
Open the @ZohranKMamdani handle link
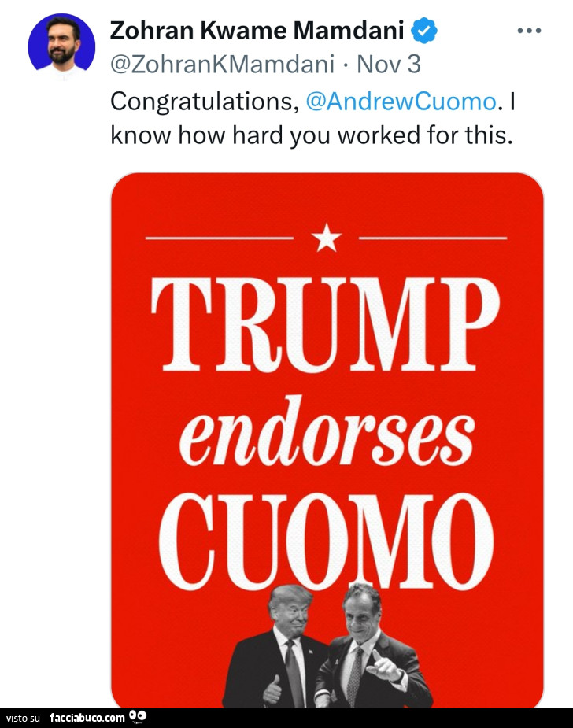click(223, 64)
